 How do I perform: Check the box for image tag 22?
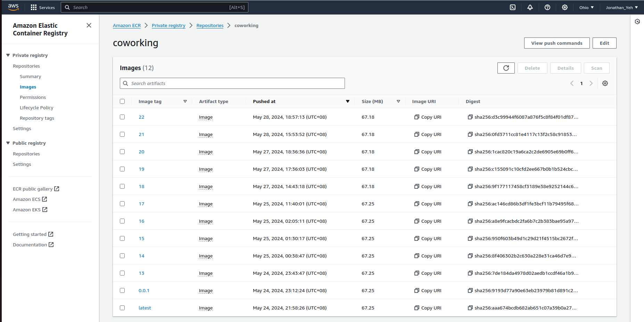tap(122, 117)
